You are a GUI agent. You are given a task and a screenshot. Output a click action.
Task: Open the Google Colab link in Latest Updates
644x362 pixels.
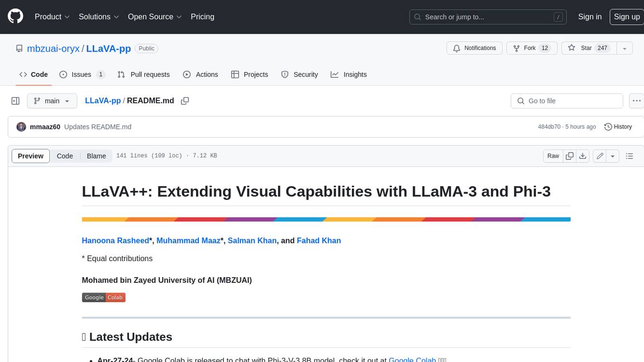412,360
